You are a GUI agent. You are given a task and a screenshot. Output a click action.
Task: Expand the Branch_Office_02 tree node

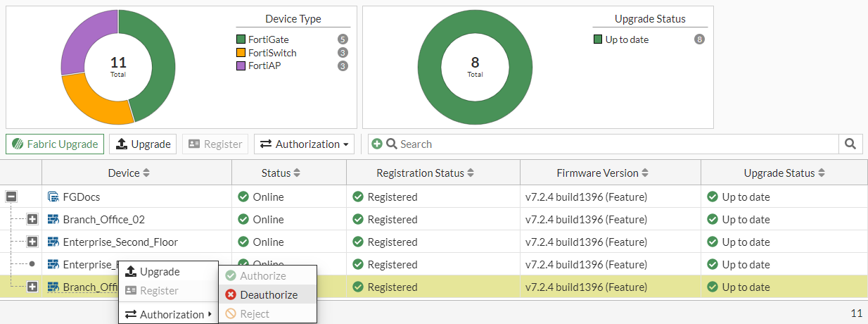pyautogui.click(x=32, y=220)
